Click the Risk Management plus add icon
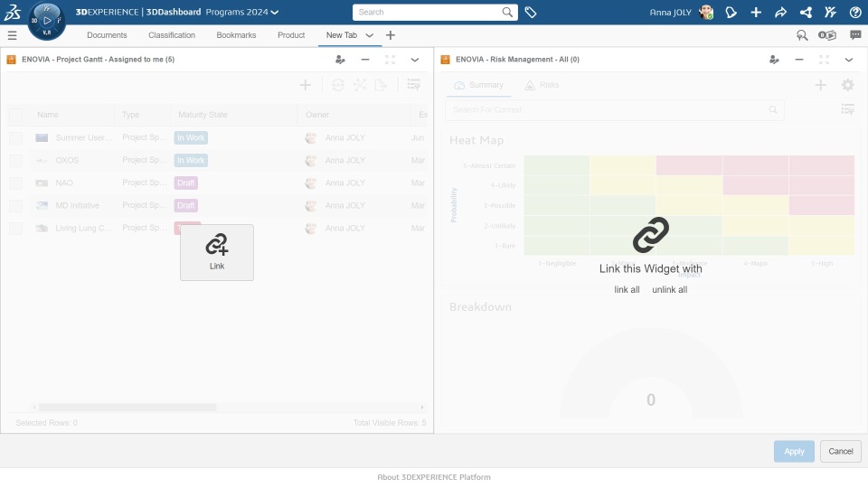Image resolution: width=868 pixels, height=488 pixels. (x=820, y=85)
